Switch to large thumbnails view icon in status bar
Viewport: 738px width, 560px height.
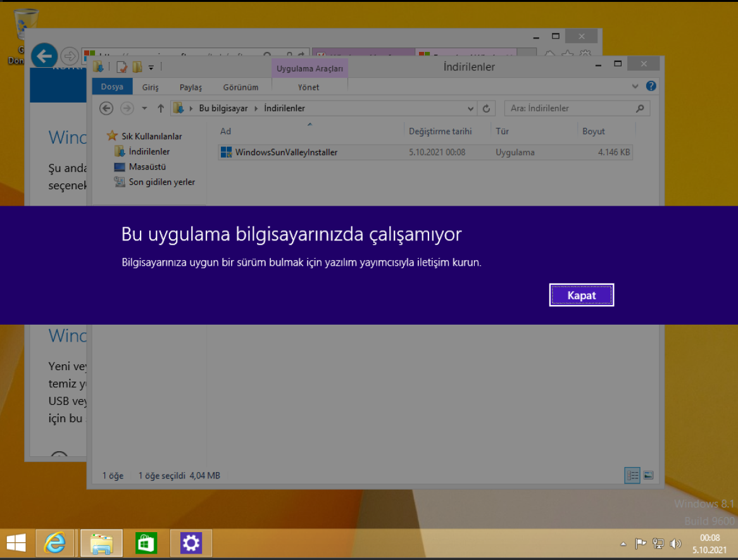click(x=648, y=475)
